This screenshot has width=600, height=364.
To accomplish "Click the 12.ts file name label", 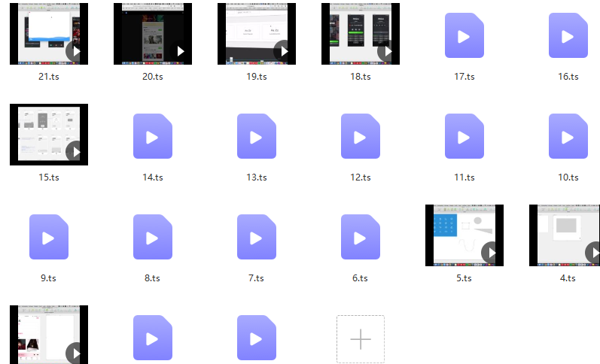I will click(x=361, y=177).
